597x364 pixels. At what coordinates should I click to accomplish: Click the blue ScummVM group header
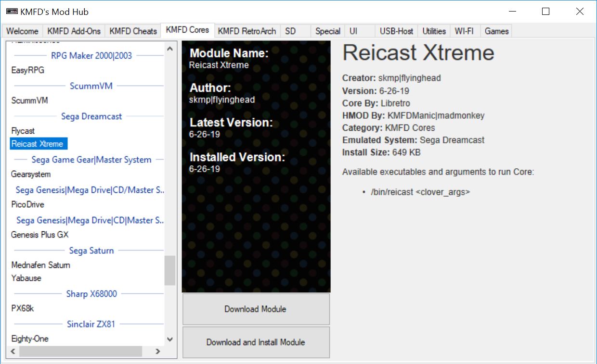coord(91,86)
